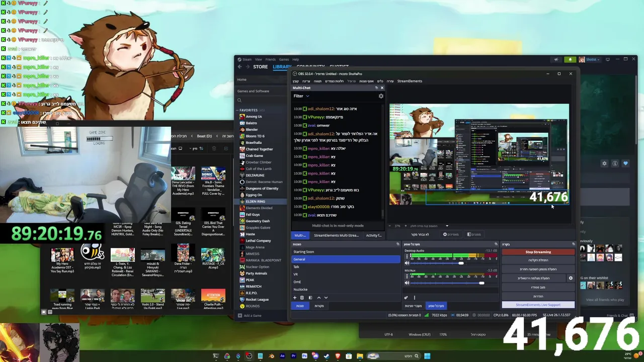This screenshot has height=362, width=644.
Task: Open Steam notifications bell icon
Action: 570,59
